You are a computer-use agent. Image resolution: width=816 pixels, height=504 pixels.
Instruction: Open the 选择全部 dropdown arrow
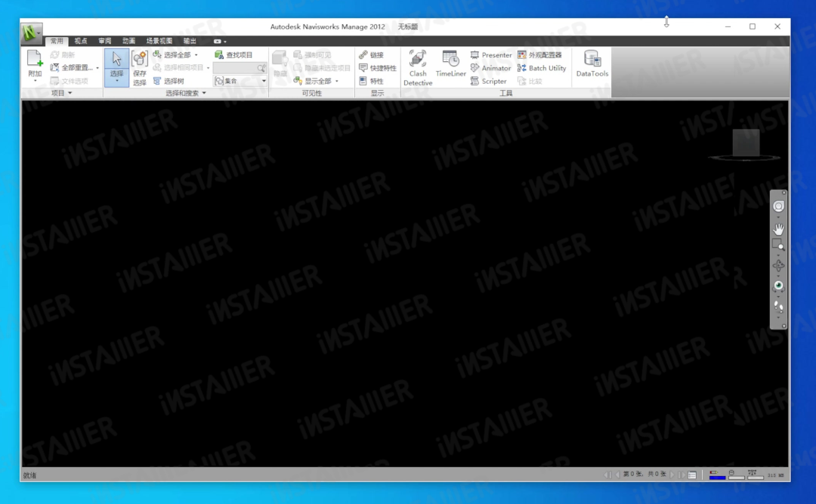tap(196, 54)
